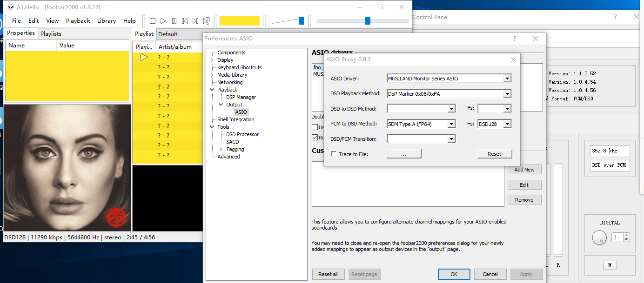This screenshot has height=283, width=644.
Task: Tick the unchecked box under ASIO drivers
Action: pyautogui.click(x=315, y=127)
